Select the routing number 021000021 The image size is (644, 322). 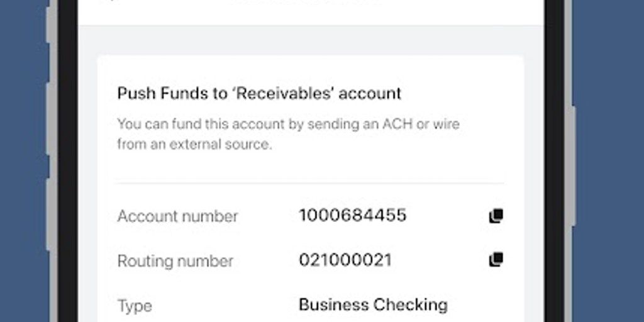pos(345,260)
